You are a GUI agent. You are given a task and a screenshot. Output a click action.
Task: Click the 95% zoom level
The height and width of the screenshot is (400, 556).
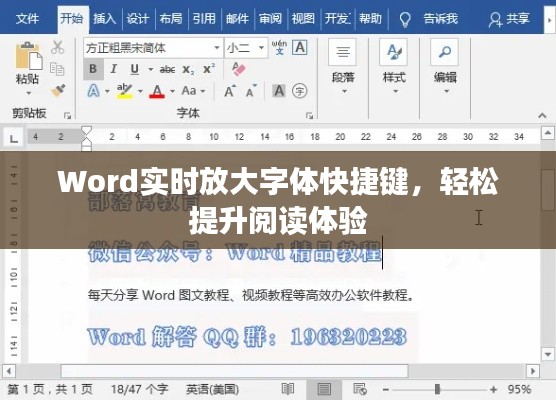click(519, 389)
